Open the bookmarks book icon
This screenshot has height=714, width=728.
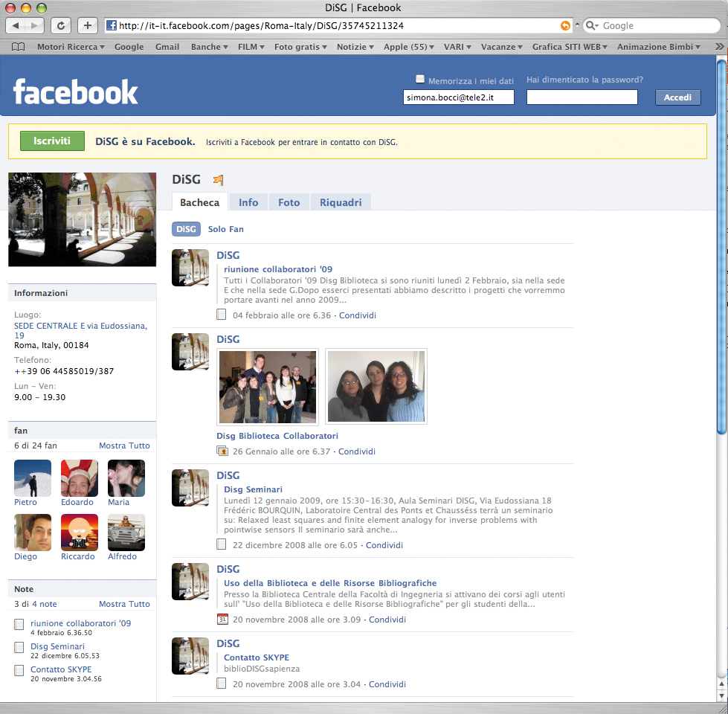pyautogui.click(x=18, y=47)
